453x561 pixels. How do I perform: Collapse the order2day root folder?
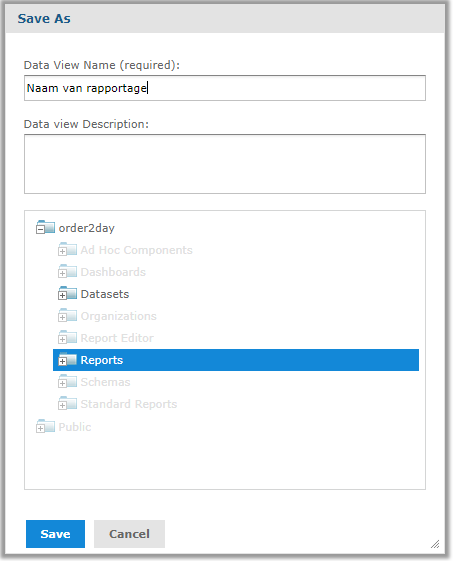click(x=40, y=230)
